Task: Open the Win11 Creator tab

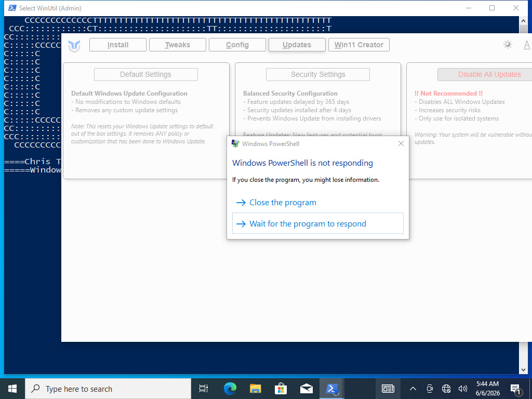Action: [x=358, y=45]
